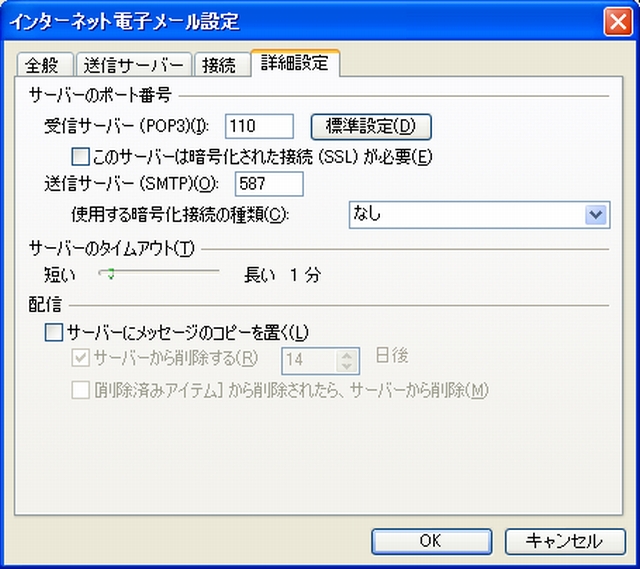This screenshot has height=569, width=640.
Task: Click the server timeout slider thumb
Action: pyautogui.click(x=110, y=274)
